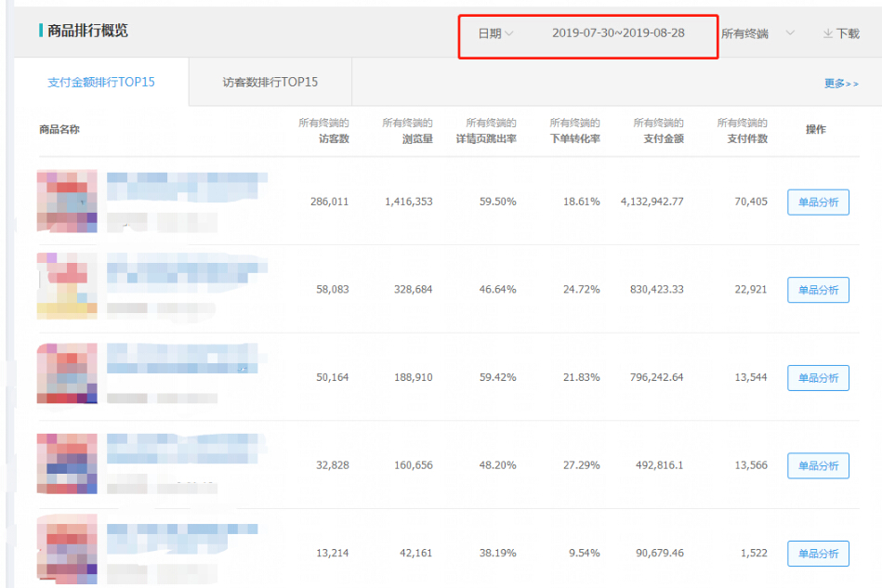
Task: Click the thumbnail of the first ranked product
Action: [x=67, y=201]
